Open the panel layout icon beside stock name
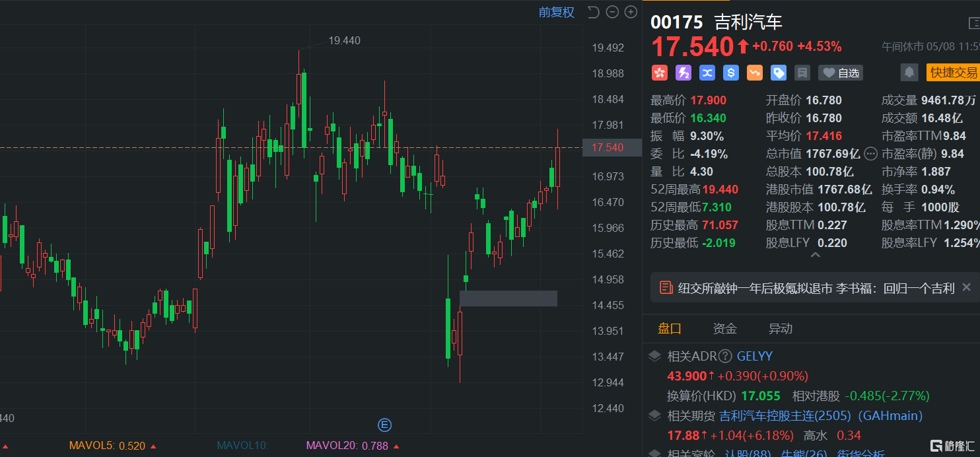This screenshot has height=457, width=980. click(x=975, y=23)
